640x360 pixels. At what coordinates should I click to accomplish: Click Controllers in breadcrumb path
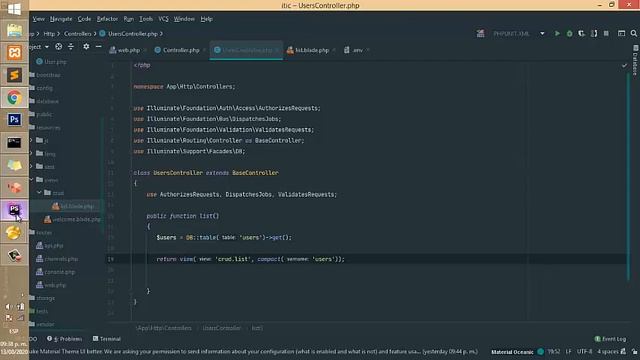[78, 34]
